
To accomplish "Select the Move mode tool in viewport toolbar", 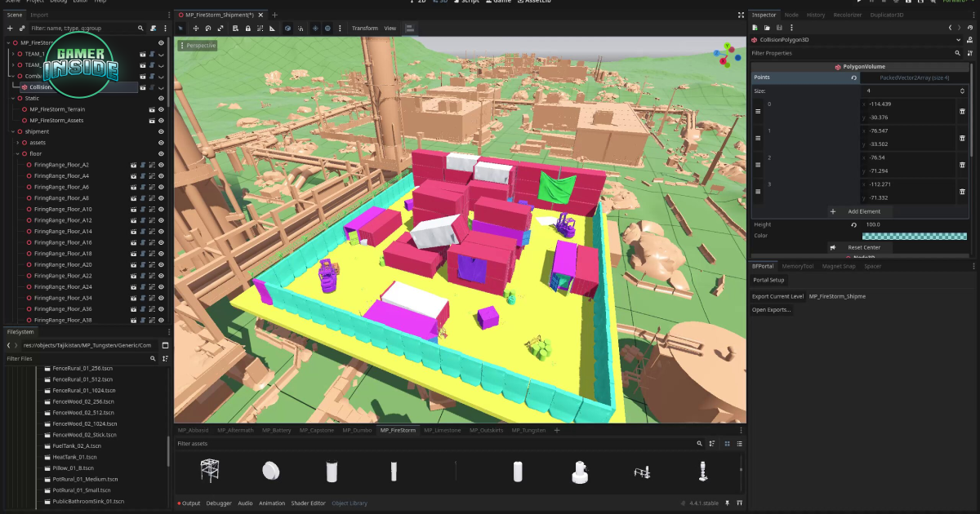I will [196, 29].
